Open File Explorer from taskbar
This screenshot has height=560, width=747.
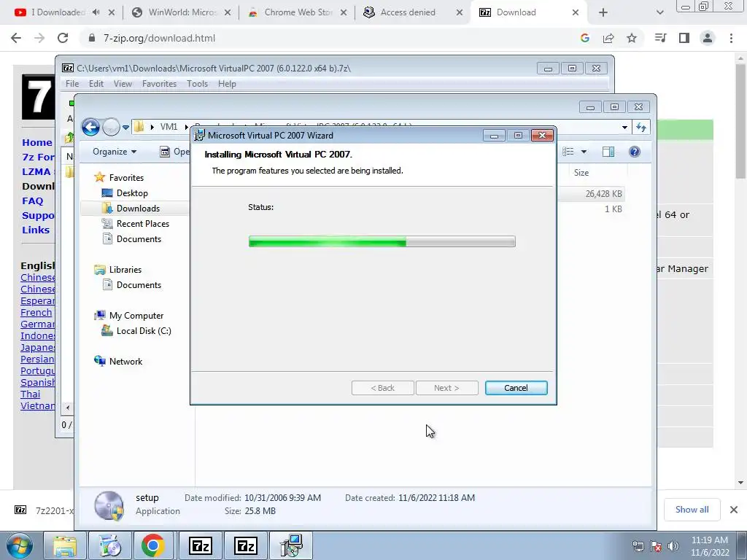click(65, 545)
